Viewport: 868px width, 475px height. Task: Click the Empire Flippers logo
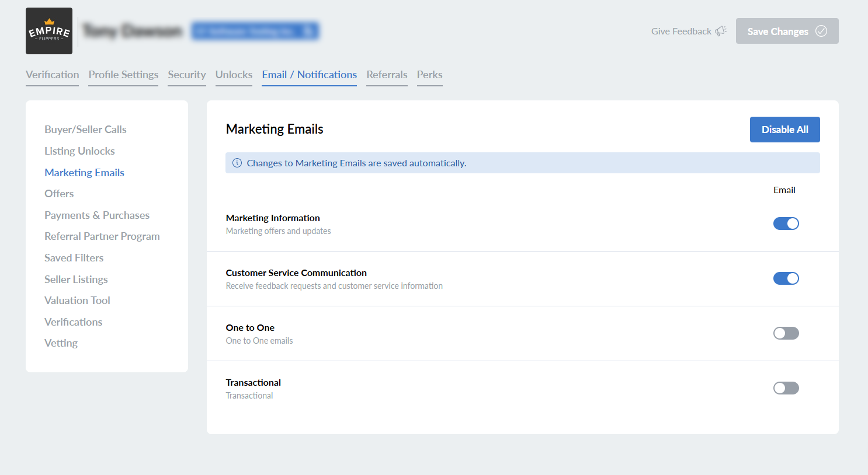(49, 31)
